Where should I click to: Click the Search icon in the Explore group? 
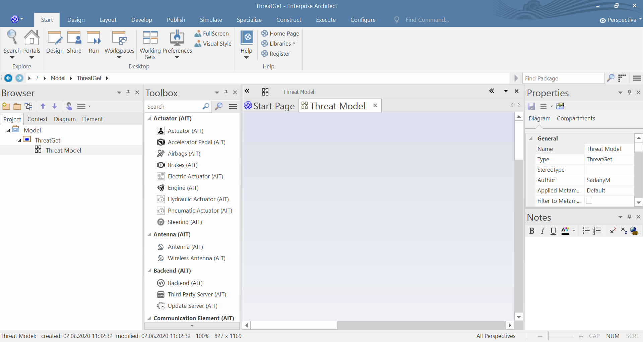pos(12,38)
